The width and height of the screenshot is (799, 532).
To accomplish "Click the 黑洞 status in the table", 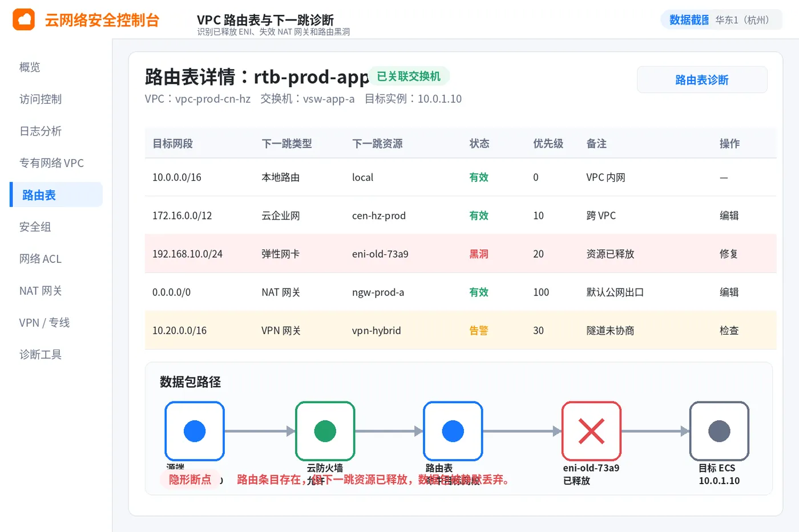I will pos(479,254).
